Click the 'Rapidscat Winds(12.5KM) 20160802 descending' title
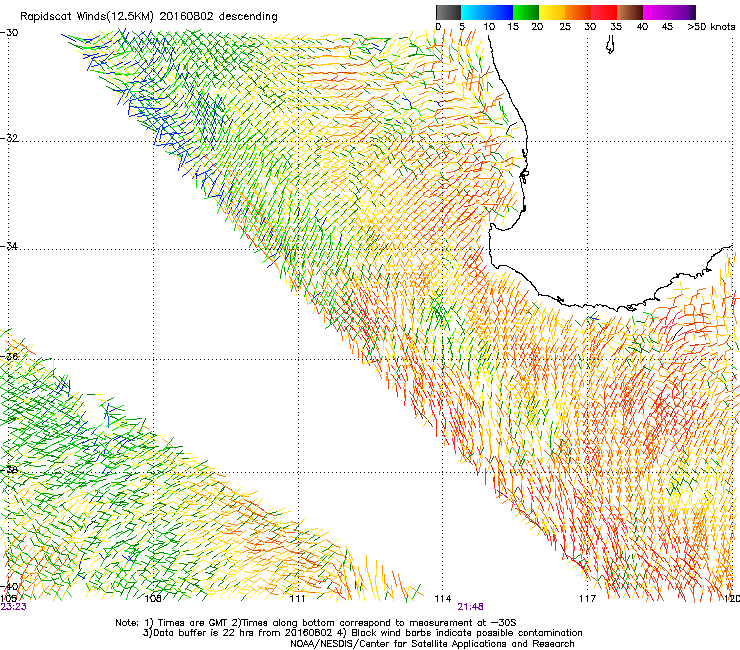 149,17
